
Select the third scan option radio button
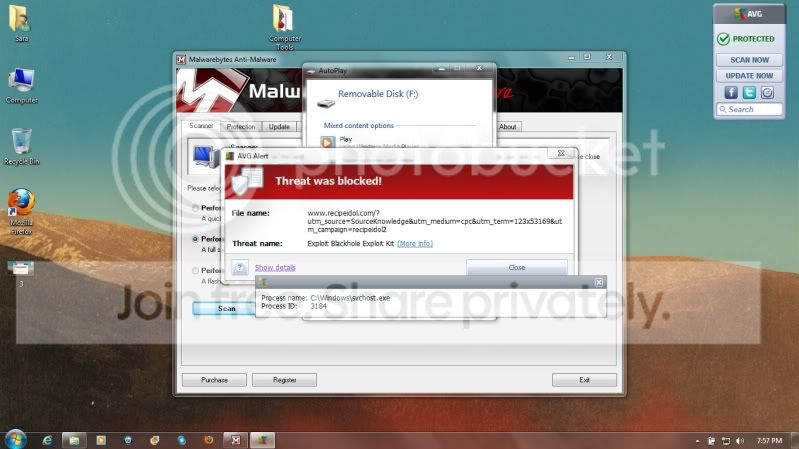(195, 271)
